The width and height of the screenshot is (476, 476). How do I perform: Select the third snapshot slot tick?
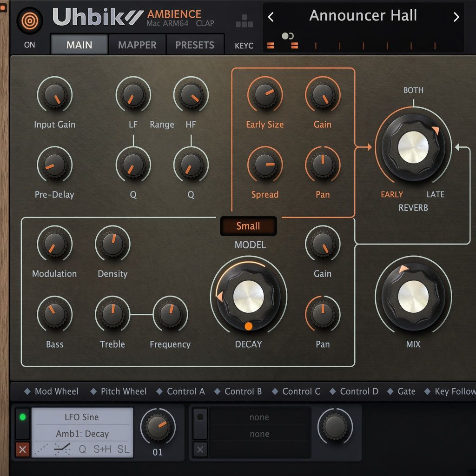(x=316, y=46)
